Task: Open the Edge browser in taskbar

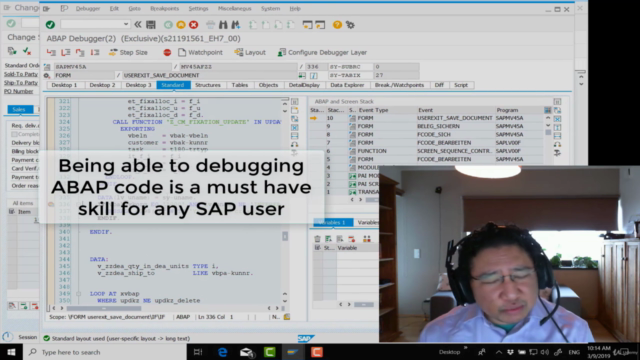Action: click(x=222, y=352)
